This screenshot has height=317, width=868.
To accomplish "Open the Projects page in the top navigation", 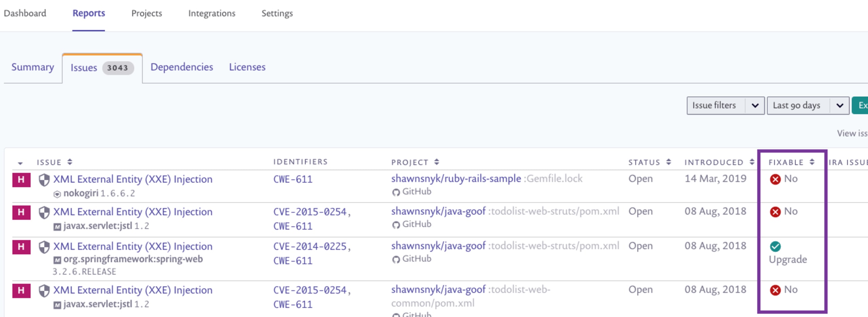I will coord(146,13).
